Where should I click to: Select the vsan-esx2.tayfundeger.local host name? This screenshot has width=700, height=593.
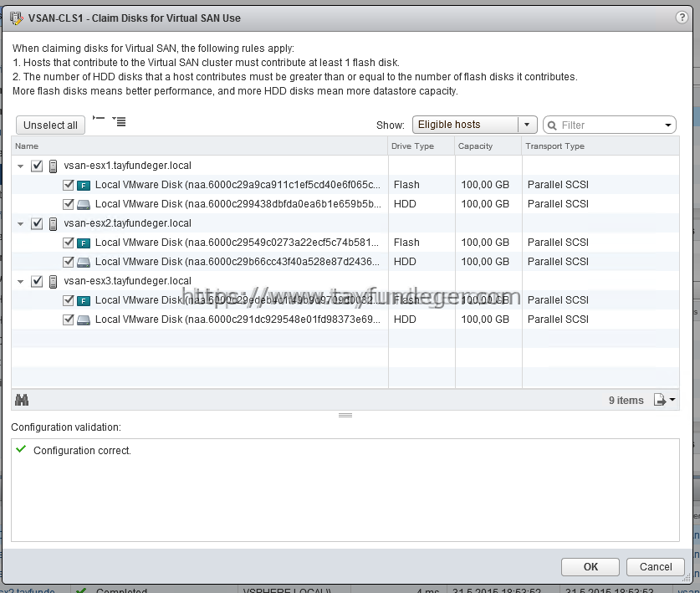pyautogui.click(x=127, y=223)
